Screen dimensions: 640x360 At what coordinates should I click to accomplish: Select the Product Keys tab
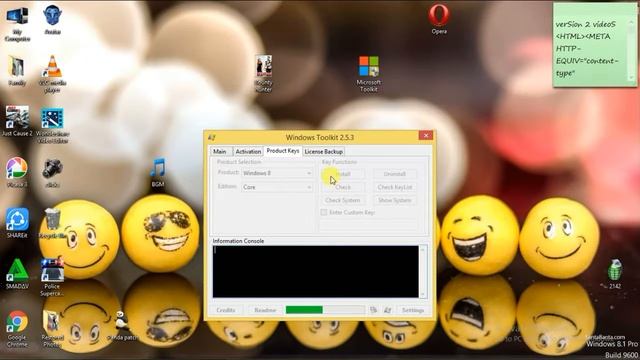(283, 151)
